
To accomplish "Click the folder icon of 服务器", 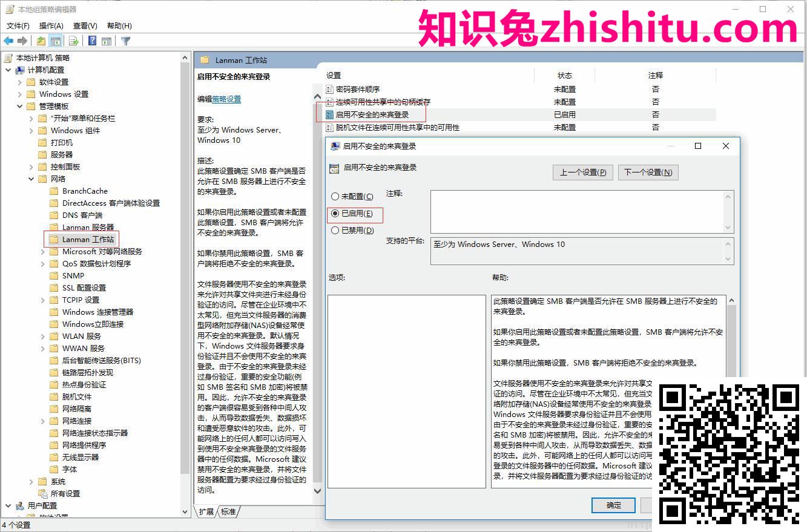I will [42, 154].
